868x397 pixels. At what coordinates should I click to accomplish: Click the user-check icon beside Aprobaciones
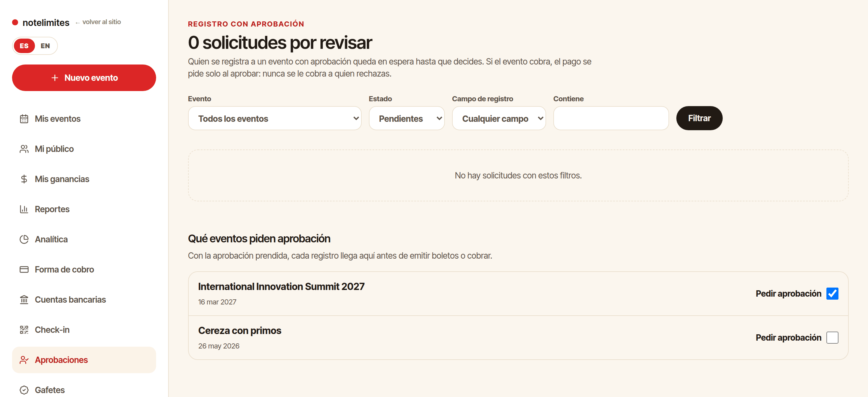pos(24,360)
